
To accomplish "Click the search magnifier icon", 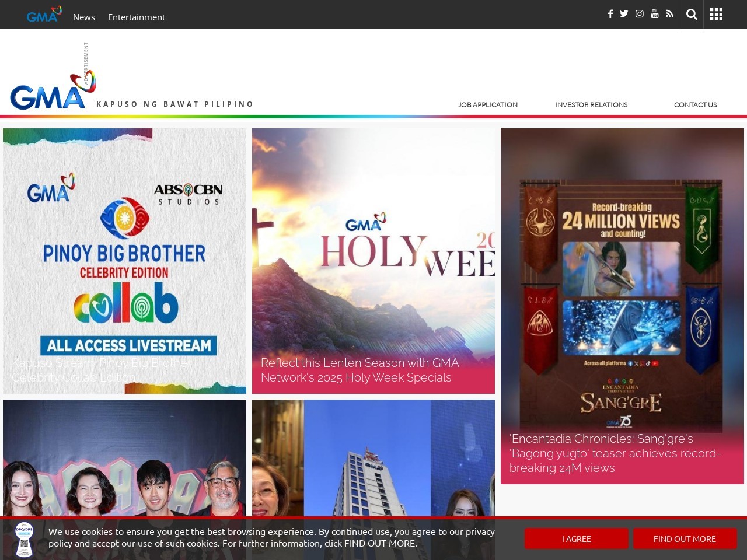I will tap(692, 15).
